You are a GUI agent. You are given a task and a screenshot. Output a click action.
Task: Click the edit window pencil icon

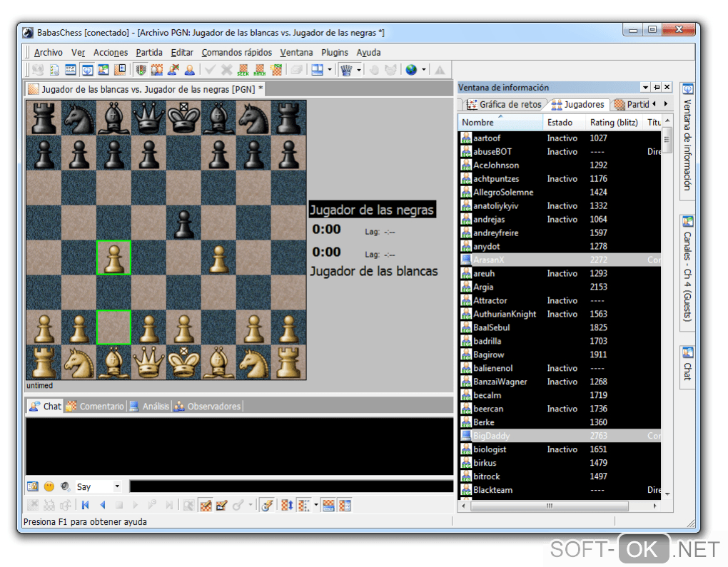coord(222,505)
